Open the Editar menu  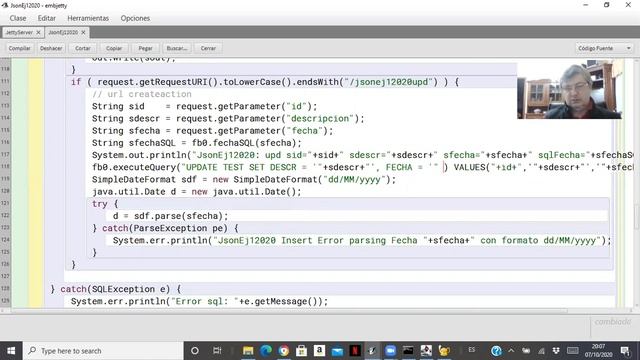[x=47, y=18]
